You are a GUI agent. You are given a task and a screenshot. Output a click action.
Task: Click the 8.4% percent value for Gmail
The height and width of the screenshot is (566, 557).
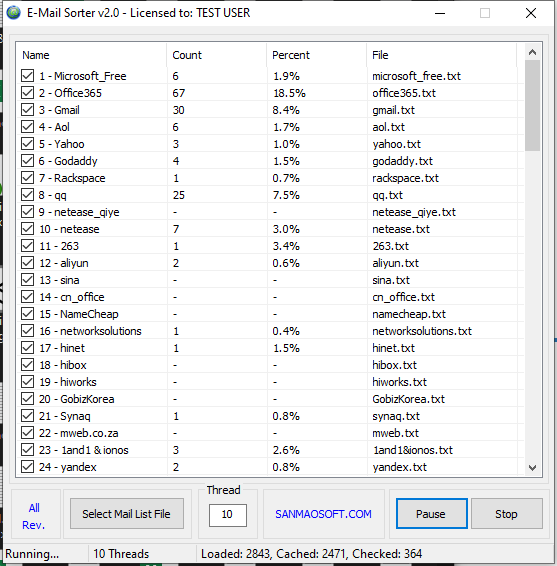[286, 110]
